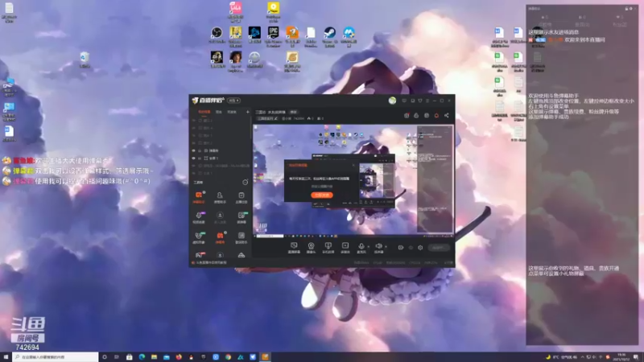Screen dimensions: 644x362
Task: Add a camera source from the bottom bar
Action: pos(311,248)
